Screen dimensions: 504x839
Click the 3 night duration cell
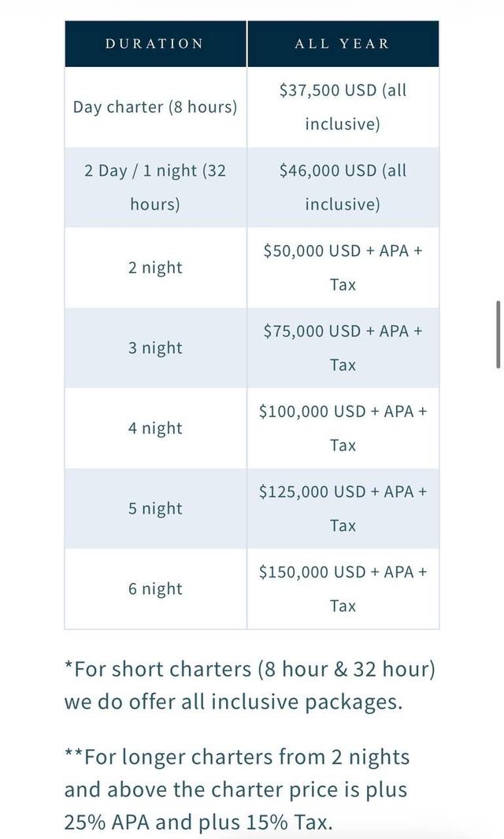155,347
